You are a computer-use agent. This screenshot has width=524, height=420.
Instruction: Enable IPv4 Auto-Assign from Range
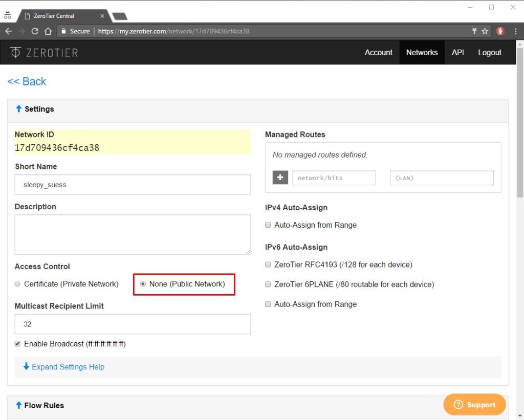coord(268,225)
